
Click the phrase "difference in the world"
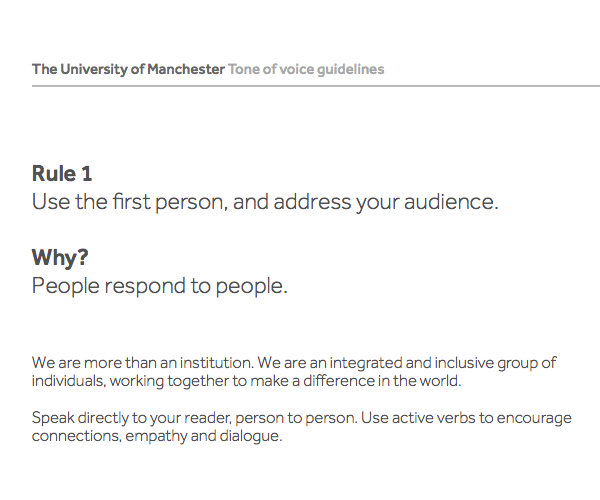click(382, 381)
